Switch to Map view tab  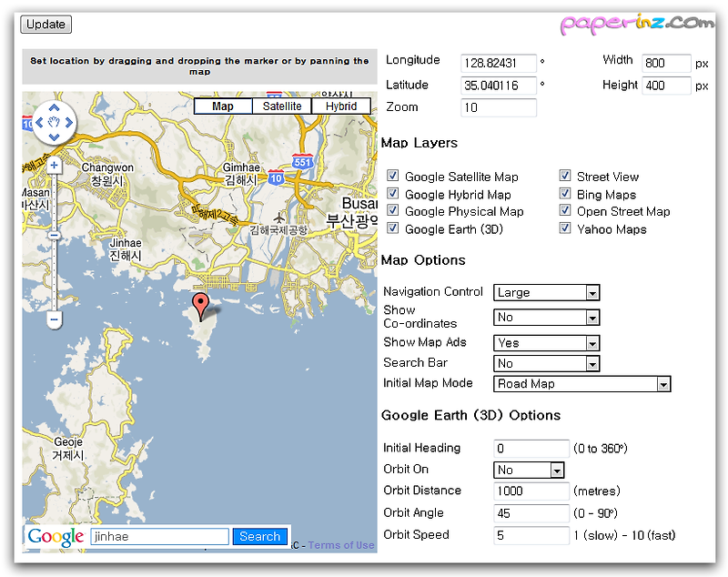pyautogui.click(x=223, y=106)
